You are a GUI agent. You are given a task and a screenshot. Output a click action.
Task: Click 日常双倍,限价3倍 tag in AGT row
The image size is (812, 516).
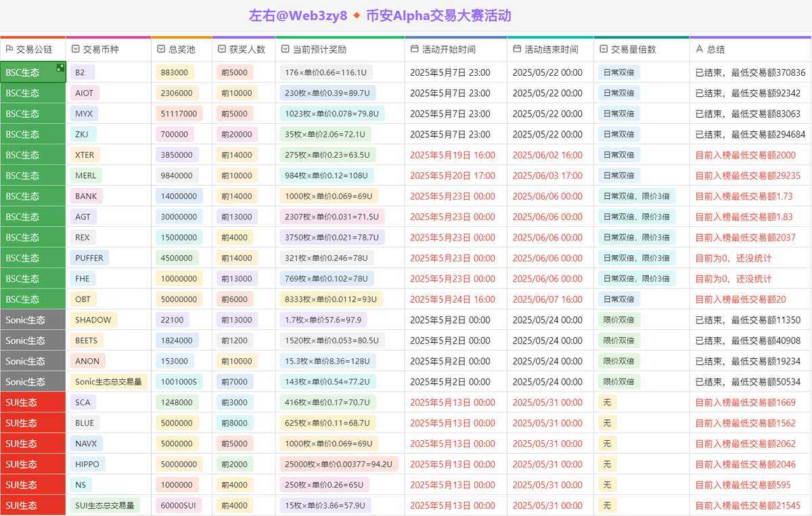click(637, 217)
